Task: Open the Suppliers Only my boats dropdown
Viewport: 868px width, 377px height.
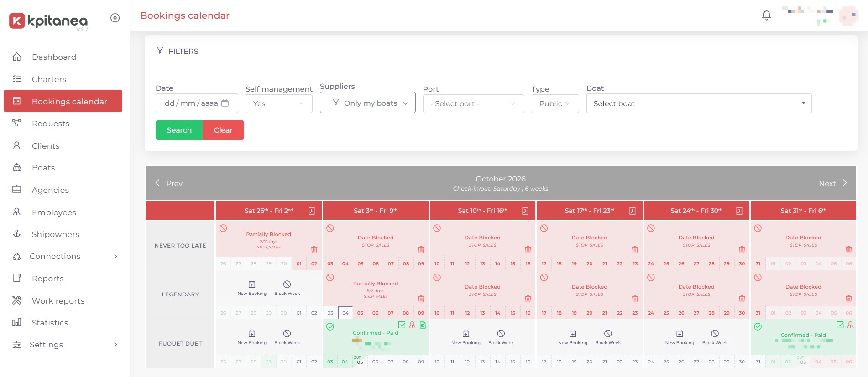Action: 368,103
